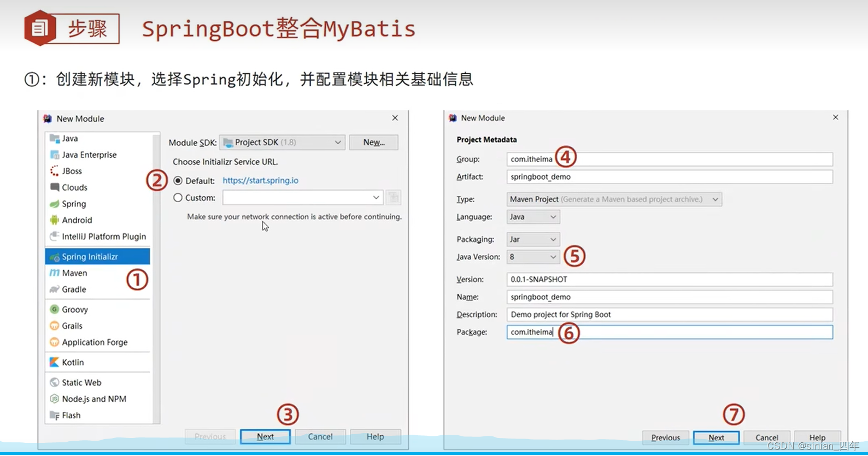
Task: Pick the Grails icon
Action: (x=55, y=327)
